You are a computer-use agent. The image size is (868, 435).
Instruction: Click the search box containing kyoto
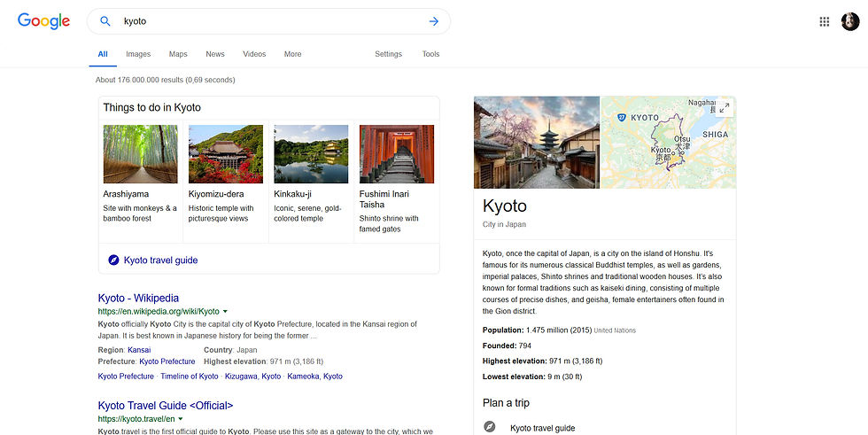pos(268,21)
